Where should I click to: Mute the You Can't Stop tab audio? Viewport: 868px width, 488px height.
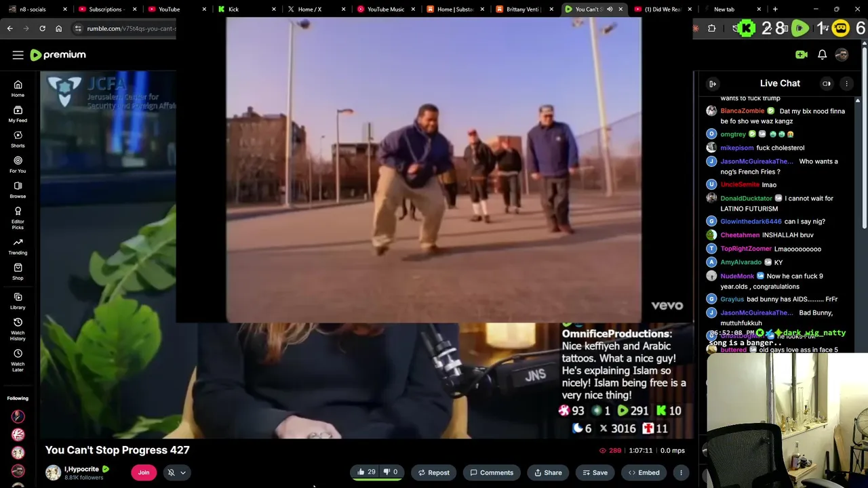610,9
